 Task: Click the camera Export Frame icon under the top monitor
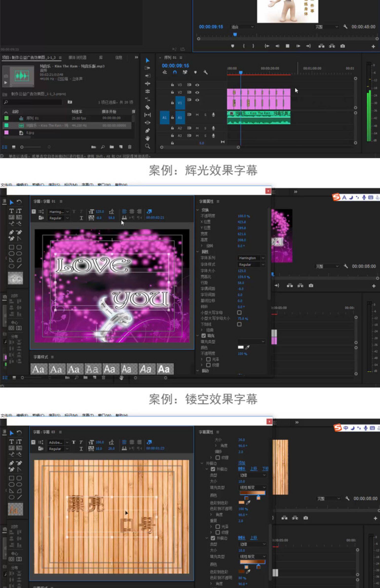343,46
